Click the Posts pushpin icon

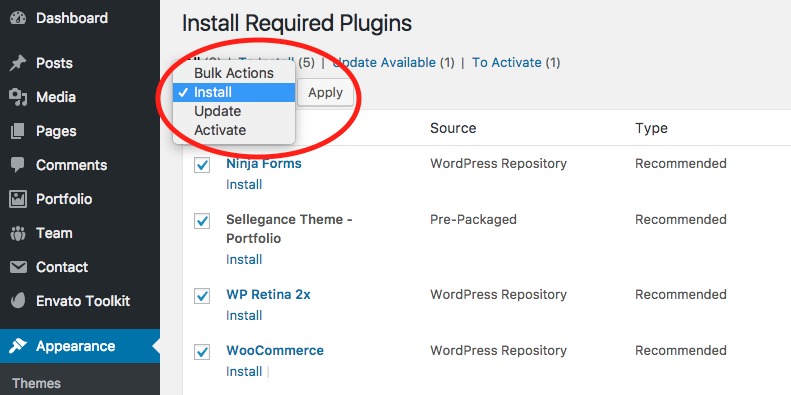pyautogui.click(x=18, y=63)
